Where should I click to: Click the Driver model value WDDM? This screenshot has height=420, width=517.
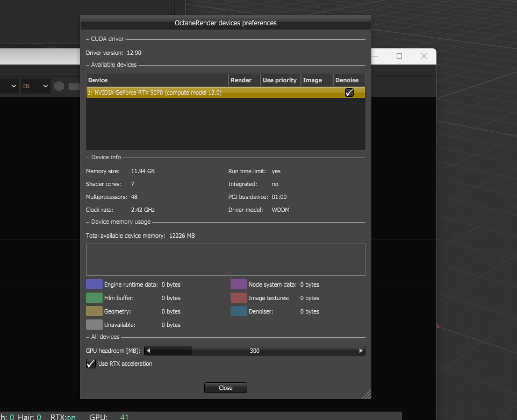[281, 210]
